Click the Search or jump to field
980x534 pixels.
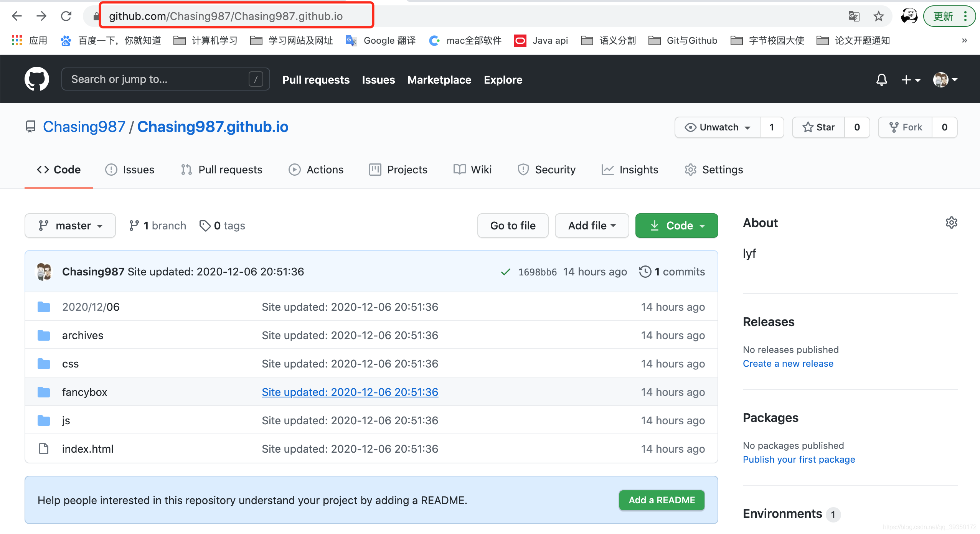coord(166,79)
